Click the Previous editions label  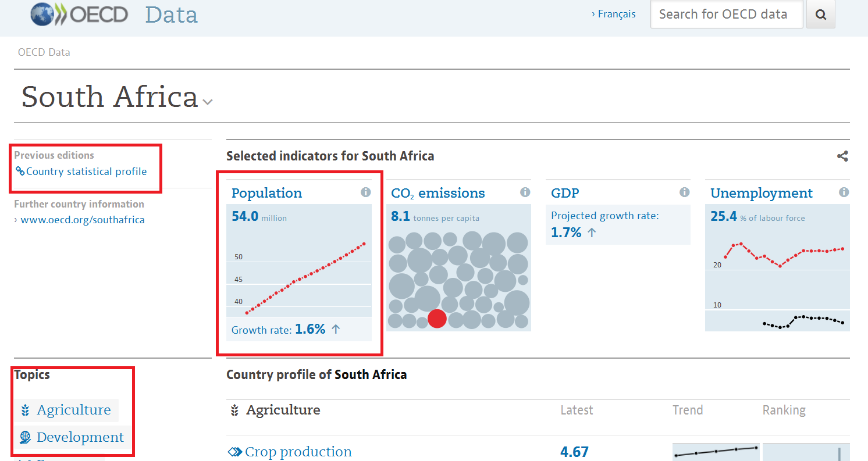tap(54, 155)
